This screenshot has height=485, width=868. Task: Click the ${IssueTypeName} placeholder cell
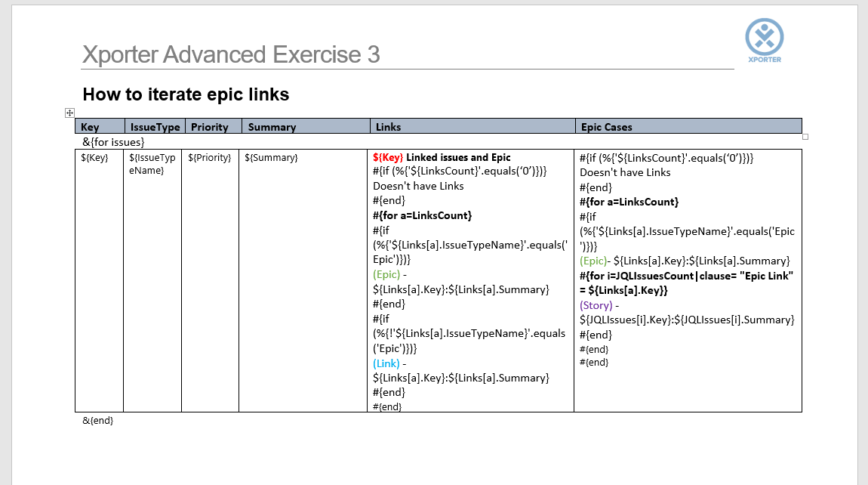[152, 164]
